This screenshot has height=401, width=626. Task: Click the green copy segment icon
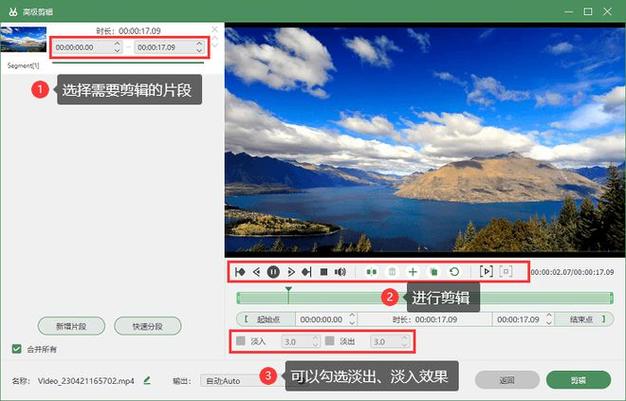[x=434, y=272]
